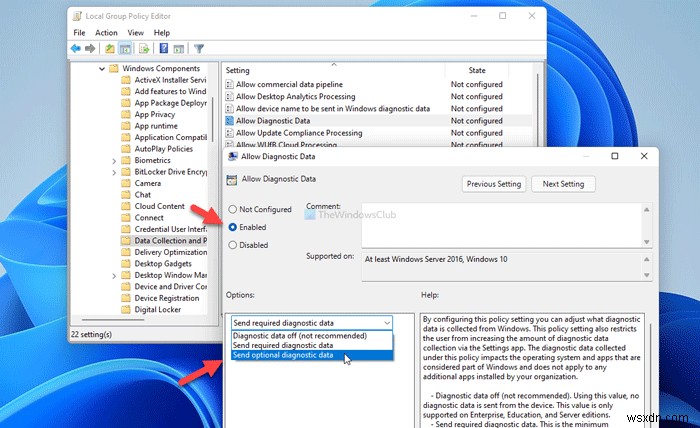Click the Filter funnel icon

click(199, 48)
